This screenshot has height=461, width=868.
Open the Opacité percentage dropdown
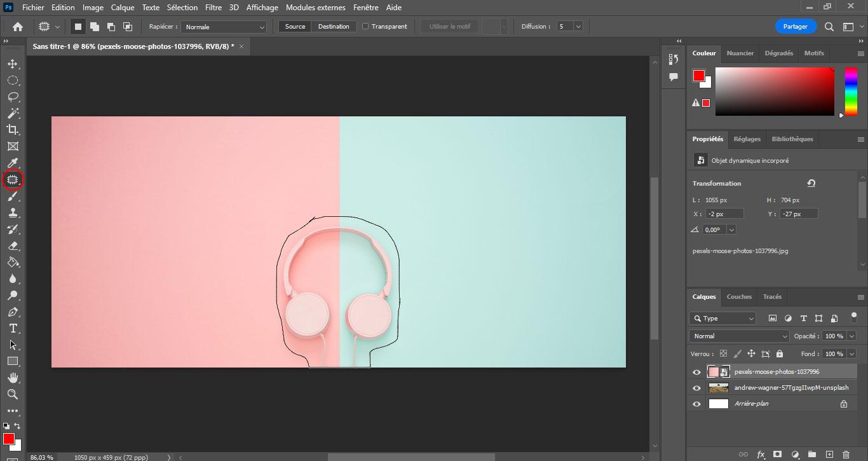coord(851,336)
